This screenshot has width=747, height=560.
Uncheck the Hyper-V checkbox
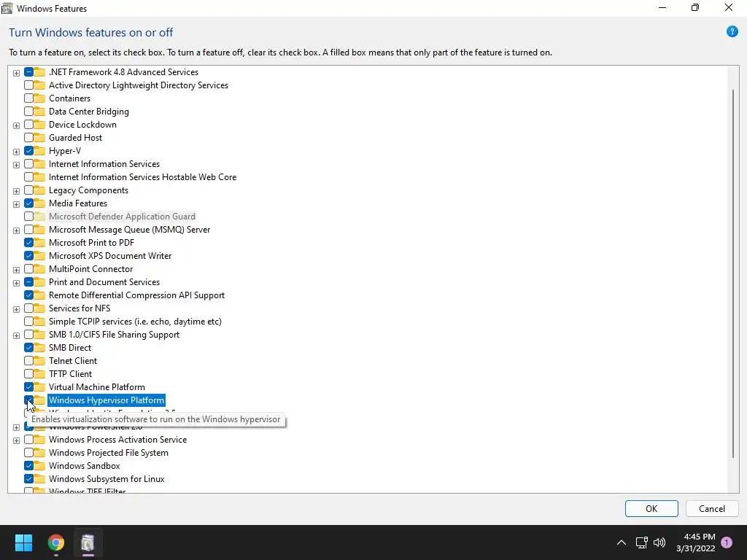[28, 150]
